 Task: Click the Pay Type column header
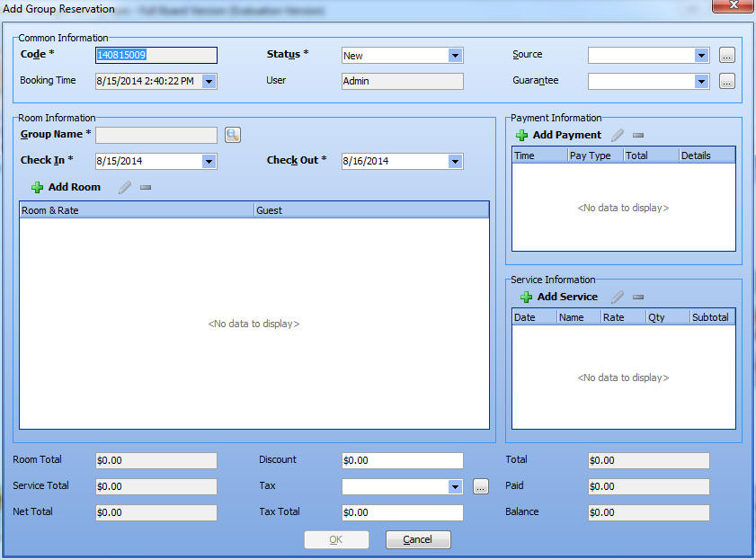[592, 156]
